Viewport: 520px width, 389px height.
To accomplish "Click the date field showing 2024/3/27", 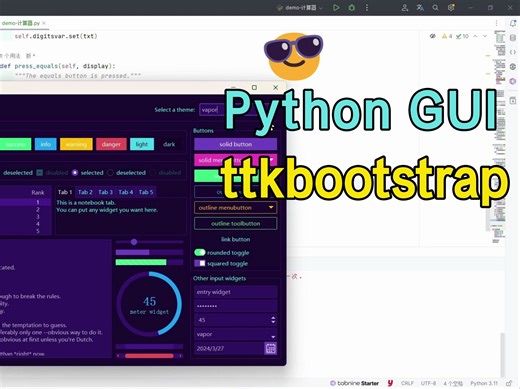I will point(229,348).
